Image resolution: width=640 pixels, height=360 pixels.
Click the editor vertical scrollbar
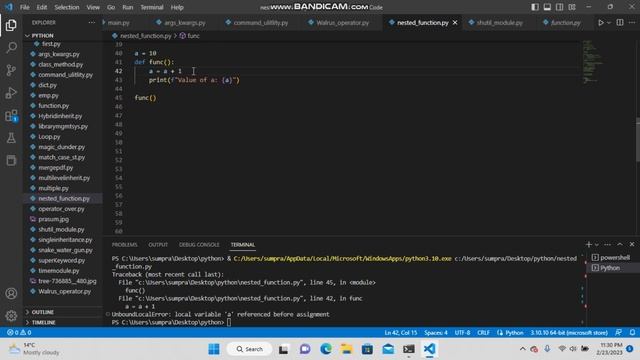pos(637,140)
